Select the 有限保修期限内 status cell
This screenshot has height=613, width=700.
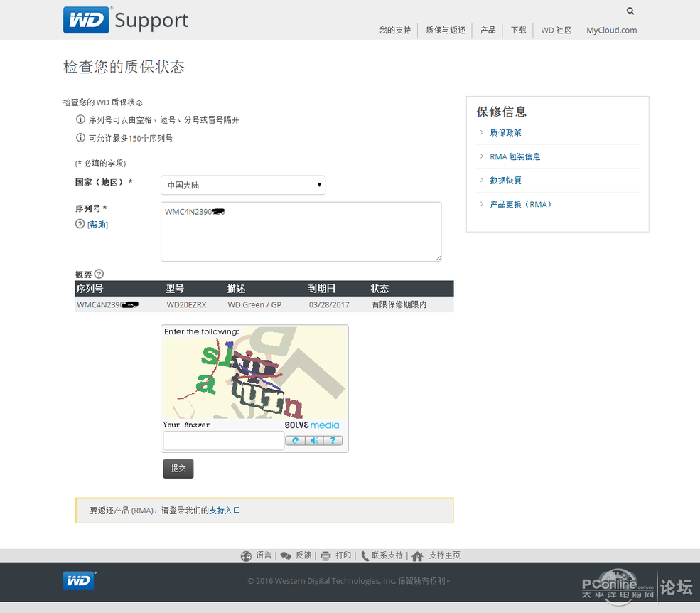pos(399,304)
